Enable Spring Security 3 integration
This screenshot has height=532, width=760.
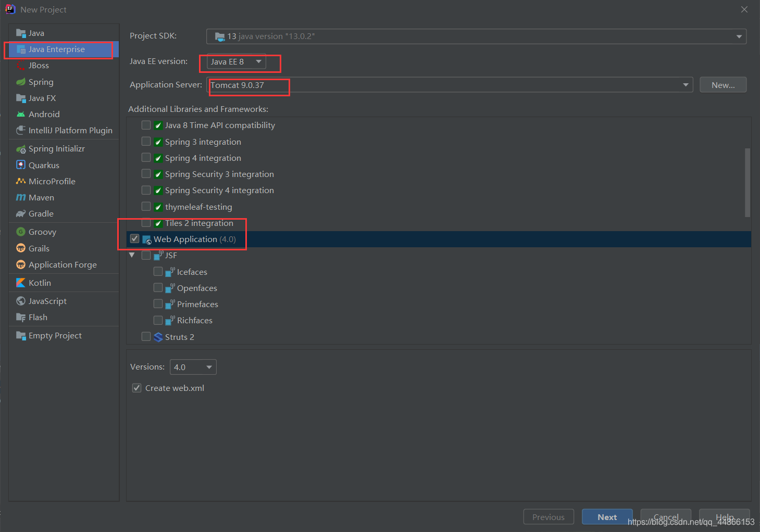[x=146, y=173]
